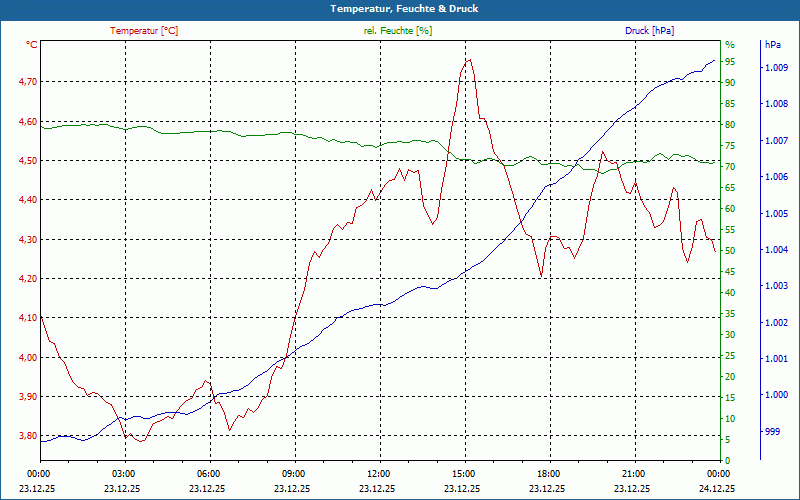The image size is (800, 500).
Task: Click the 4,10 temperature axis value
Action: [28, 318]
